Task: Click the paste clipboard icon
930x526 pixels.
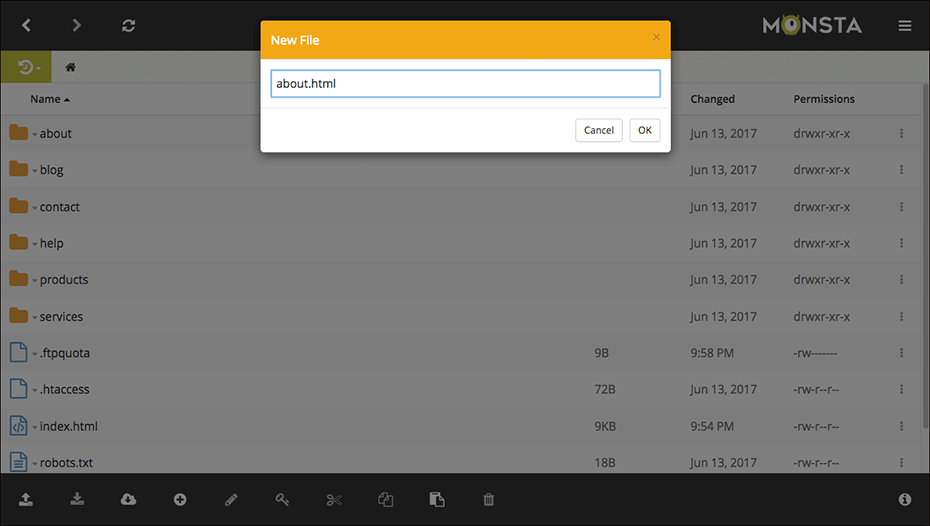Action: point(437,500)
